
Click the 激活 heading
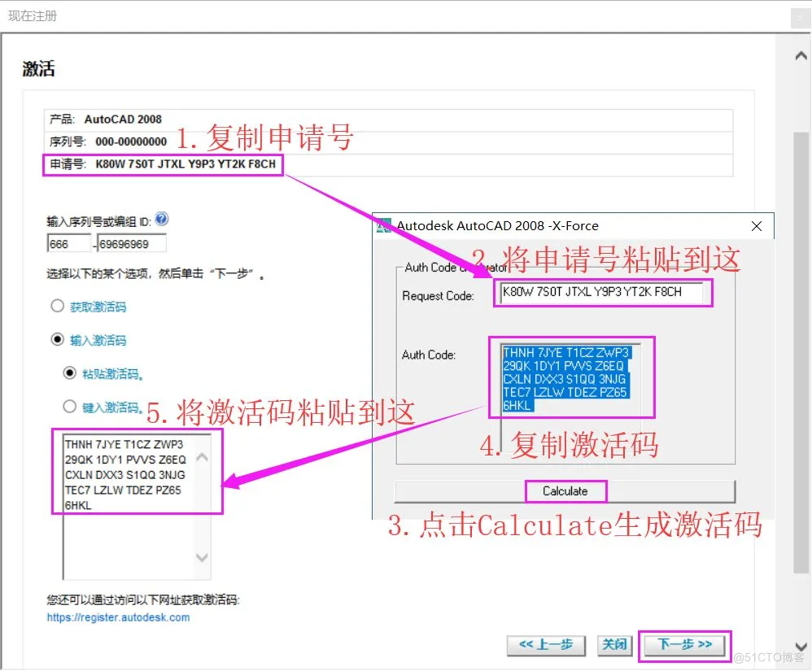click(x=38, y=69)
